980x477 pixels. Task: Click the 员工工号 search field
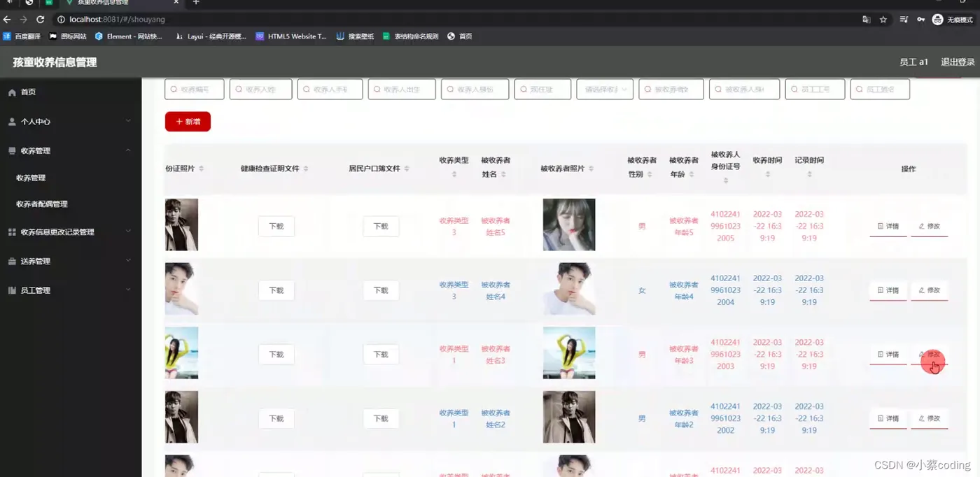[815, 90]
